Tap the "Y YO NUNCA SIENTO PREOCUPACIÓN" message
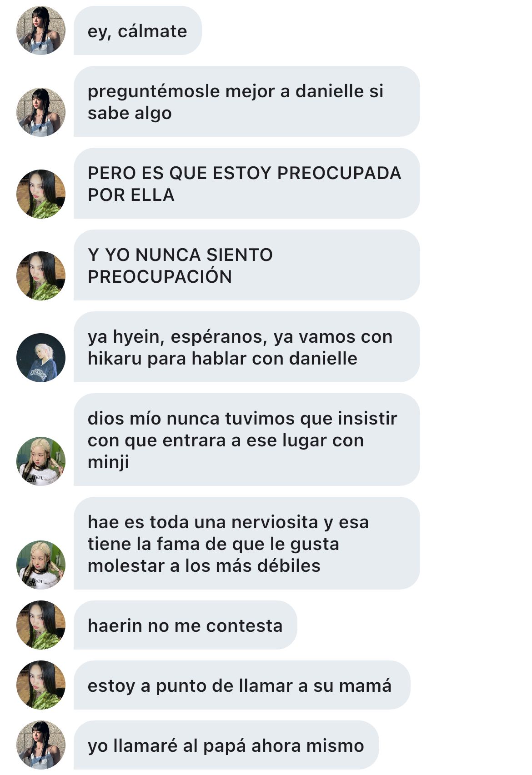Image resolution: width=532 pixels, height=775 pixels. (x=247, y=265)
